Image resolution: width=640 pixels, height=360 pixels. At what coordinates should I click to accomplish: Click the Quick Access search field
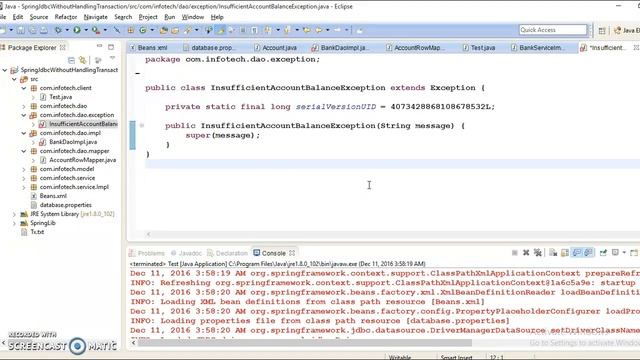click(x=553, y=30)
